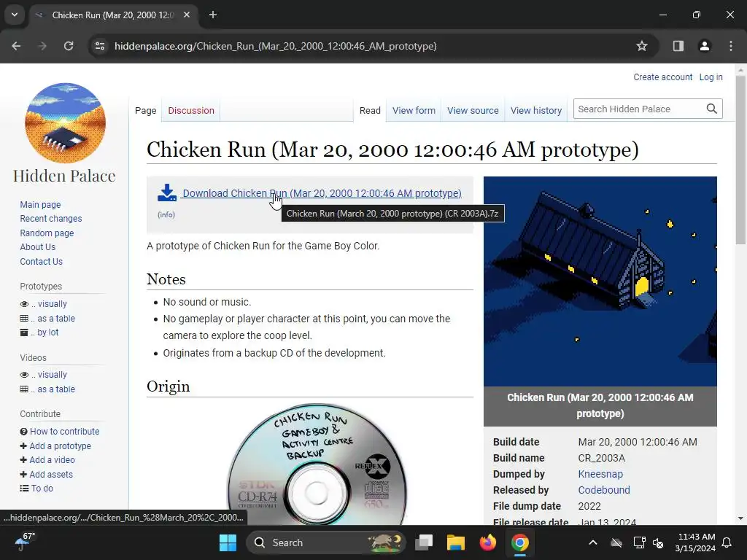Select the Page tab
The height and width of the screenshot is (560, 747).
145,111
